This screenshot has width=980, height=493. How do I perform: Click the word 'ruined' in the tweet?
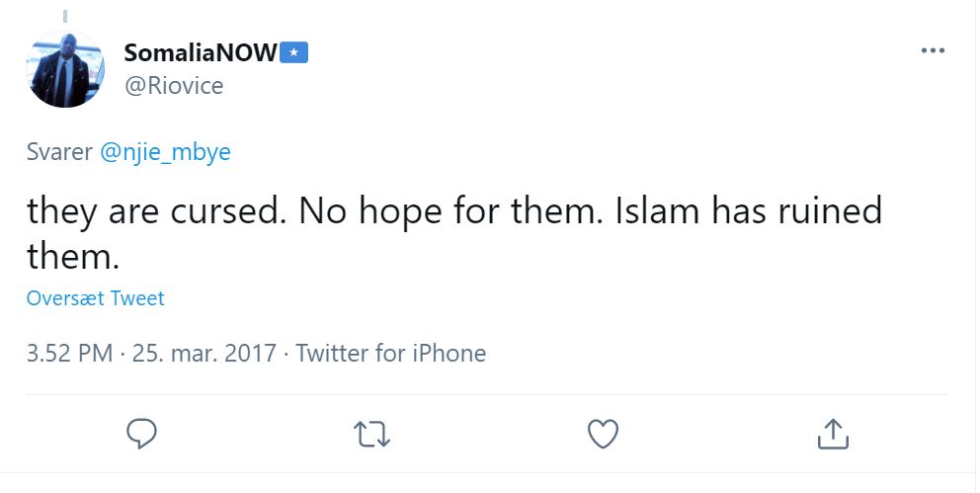(x=830, y=211)
